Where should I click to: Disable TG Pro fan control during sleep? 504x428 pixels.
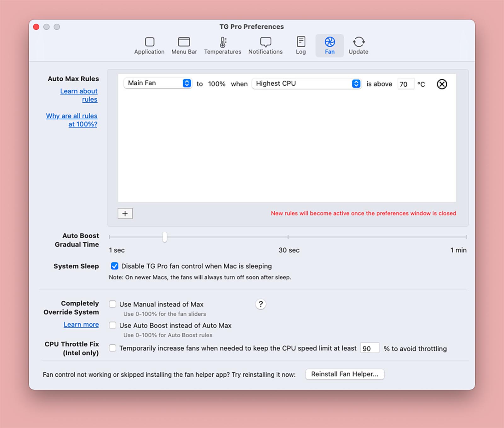[x=115, y=266]
